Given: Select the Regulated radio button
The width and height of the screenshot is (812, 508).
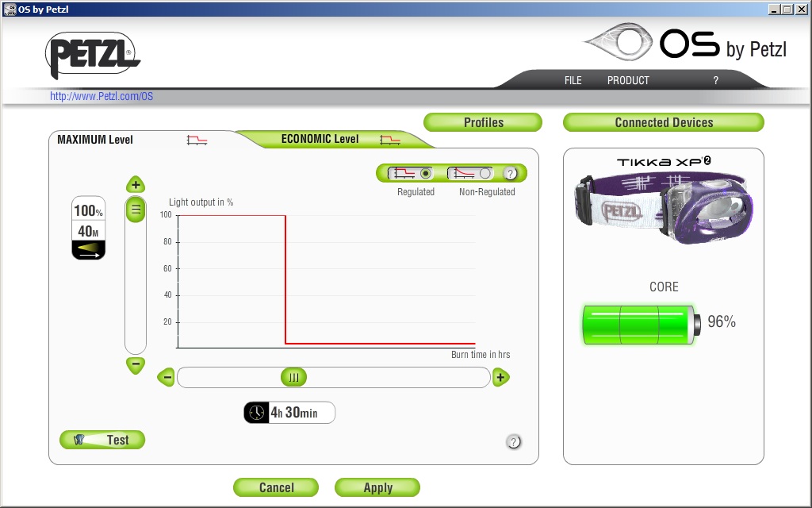Looking at the screenshot, I should [426, 174].
